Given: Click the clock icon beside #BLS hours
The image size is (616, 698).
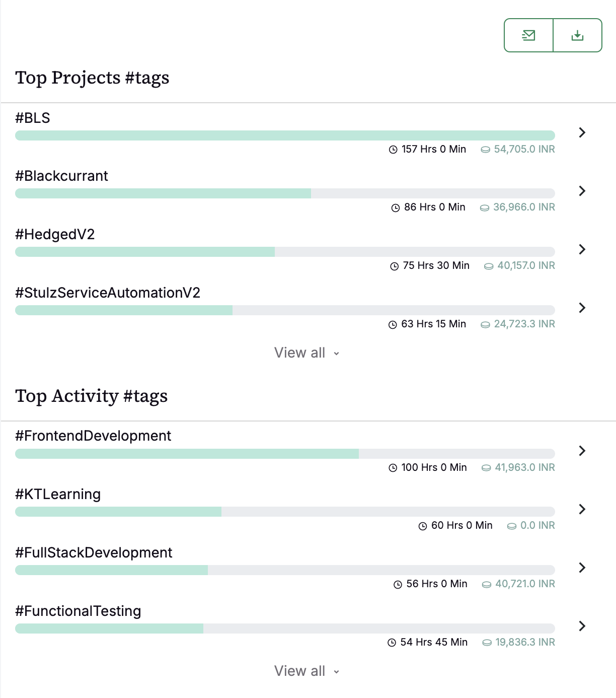Looking at the screenshot, I should tap(393, 149).
